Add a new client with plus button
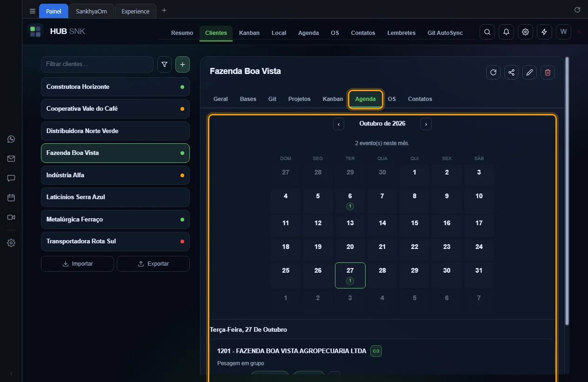This screenshot has width=588, height=382. pyautogui.click(x=182, y=65)
